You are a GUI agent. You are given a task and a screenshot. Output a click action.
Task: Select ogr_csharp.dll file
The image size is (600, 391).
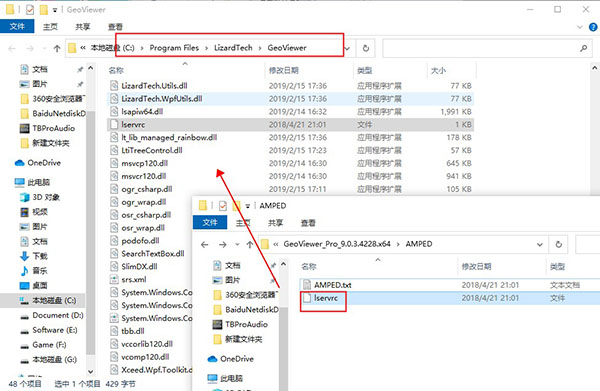[x=147, y=189]
